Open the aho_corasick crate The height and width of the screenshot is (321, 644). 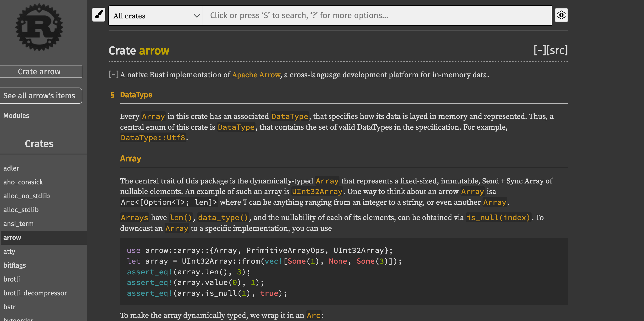pyautogui.click(x=44, y=182)
